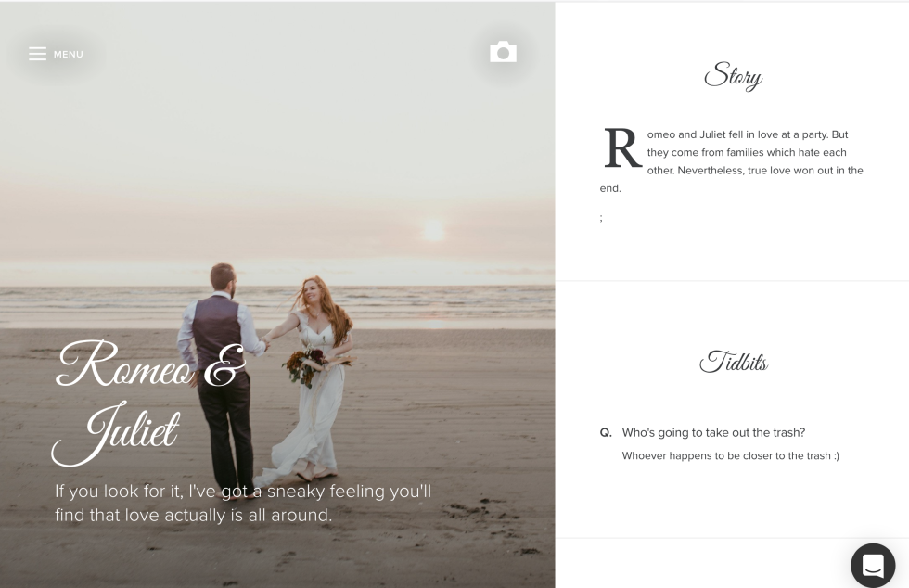
Task: Click the large drop cap R
Action: [x=622, y=149]
